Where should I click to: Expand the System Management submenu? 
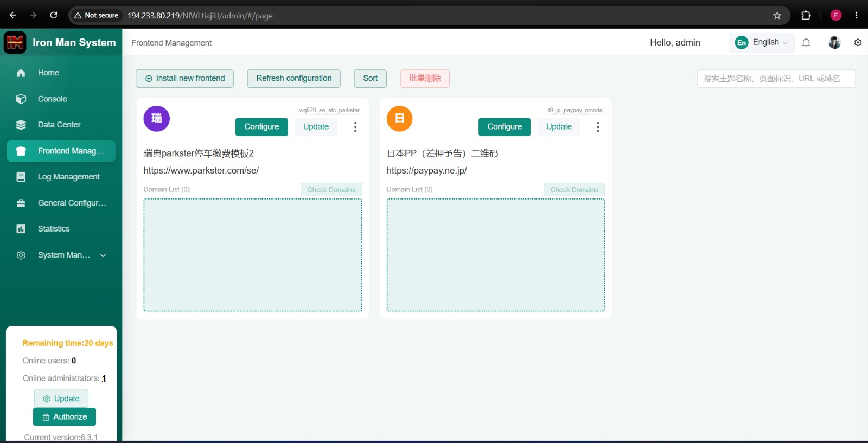(x=61, y=255)
